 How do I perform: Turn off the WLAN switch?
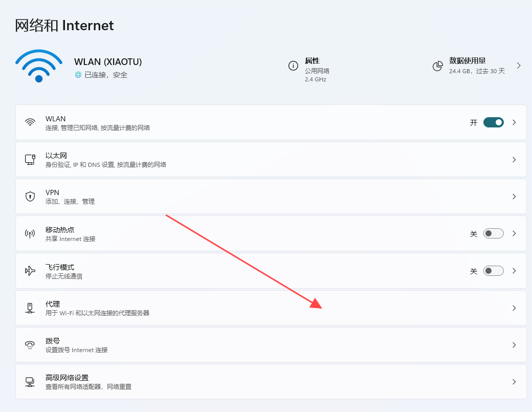click(x=493, y=122)
